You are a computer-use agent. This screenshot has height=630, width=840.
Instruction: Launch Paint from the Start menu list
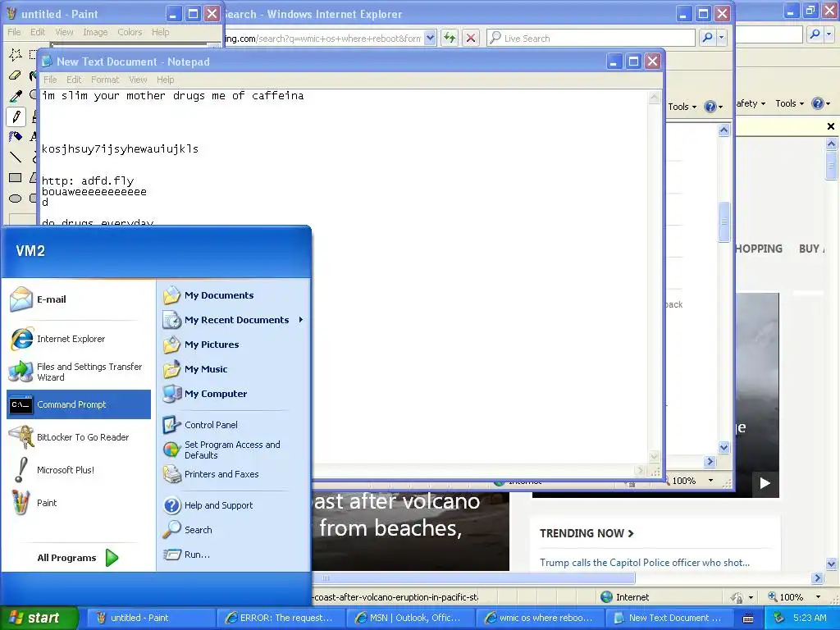pos(78,503)
